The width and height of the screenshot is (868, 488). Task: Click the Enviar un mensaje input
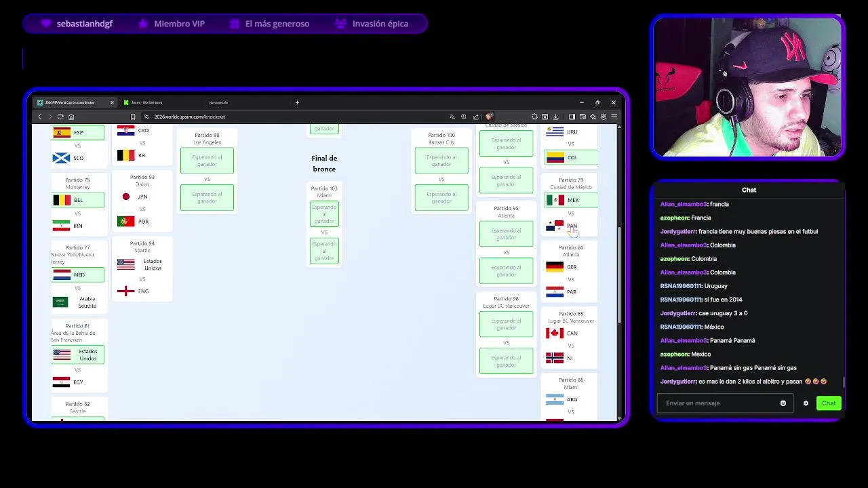725,403
